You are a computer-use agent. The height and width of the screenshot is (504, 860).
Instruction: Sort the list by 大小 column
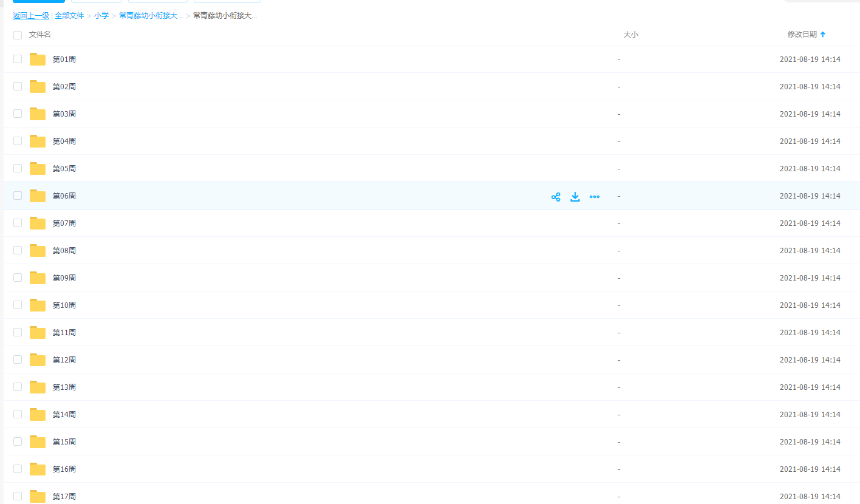(x=630, y=35)
